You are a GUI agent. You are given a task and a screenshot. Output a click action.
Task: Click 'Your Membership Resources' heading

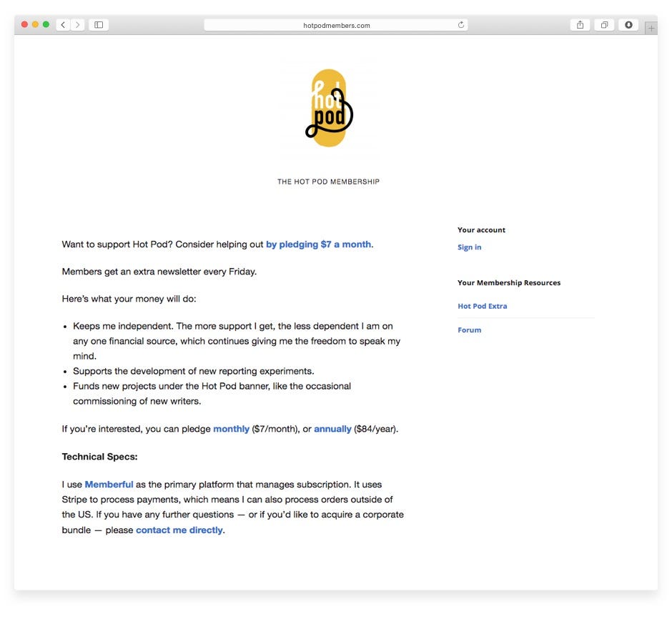point(509,283)
